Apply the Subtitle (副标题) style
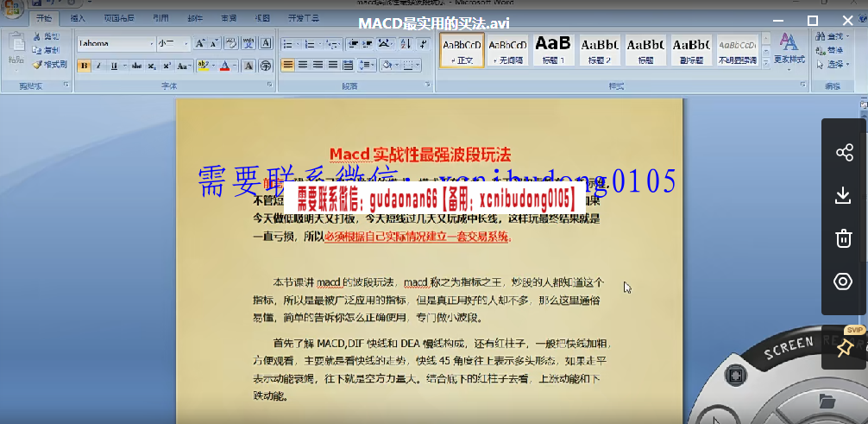The width and height of the screenshot is (868, 424). coord(691,50)
